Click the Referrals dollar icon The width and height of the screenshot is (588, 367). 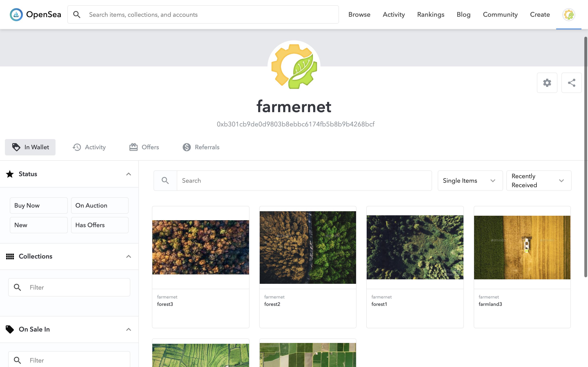[186, 147]
